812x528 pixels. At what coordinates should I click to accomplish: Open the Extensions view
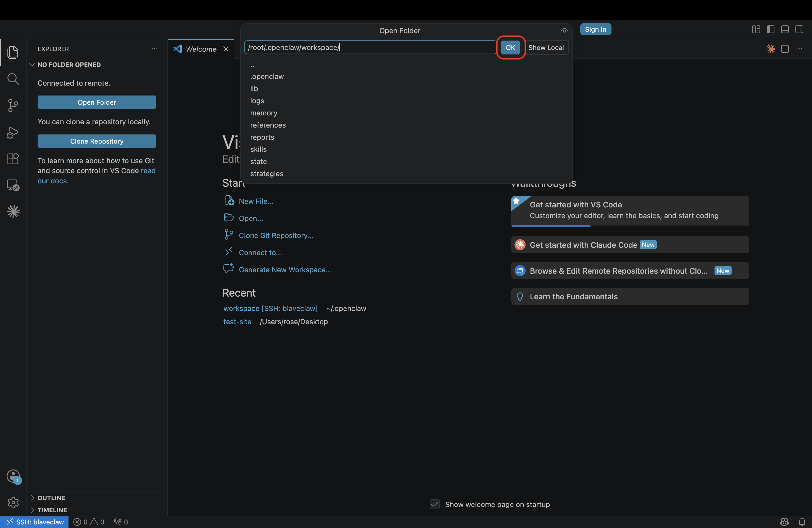pyautogui.click(x=13, y=159)
